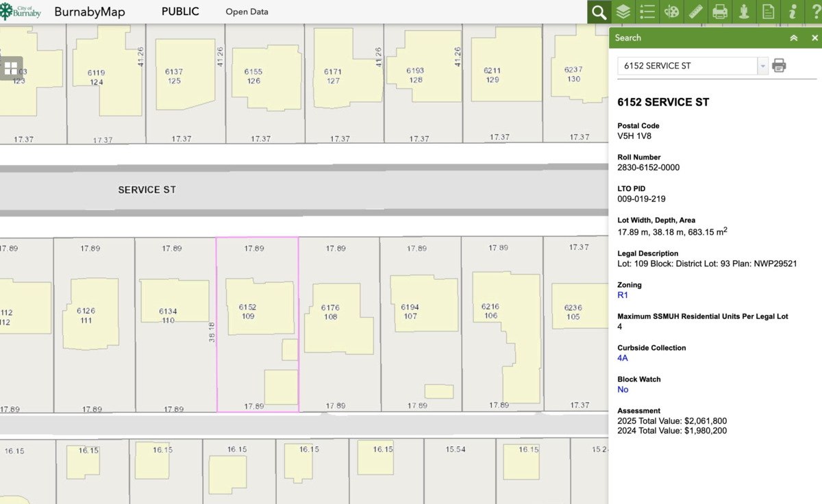
Task: Open the draw palette tool
Action: [671, 12]
